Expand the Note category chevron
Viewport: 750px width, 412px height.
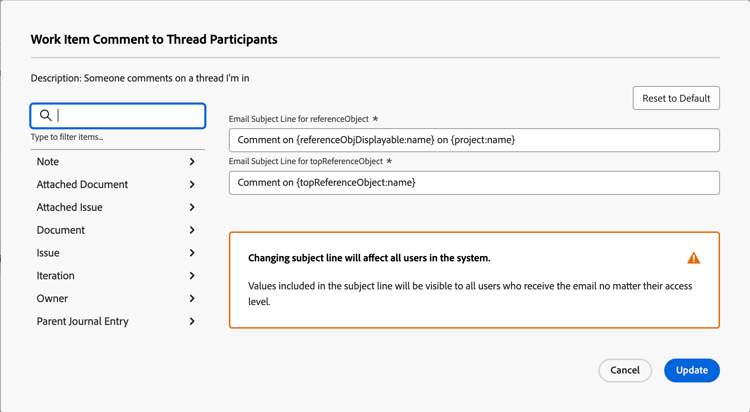click(x=192, y=162)
